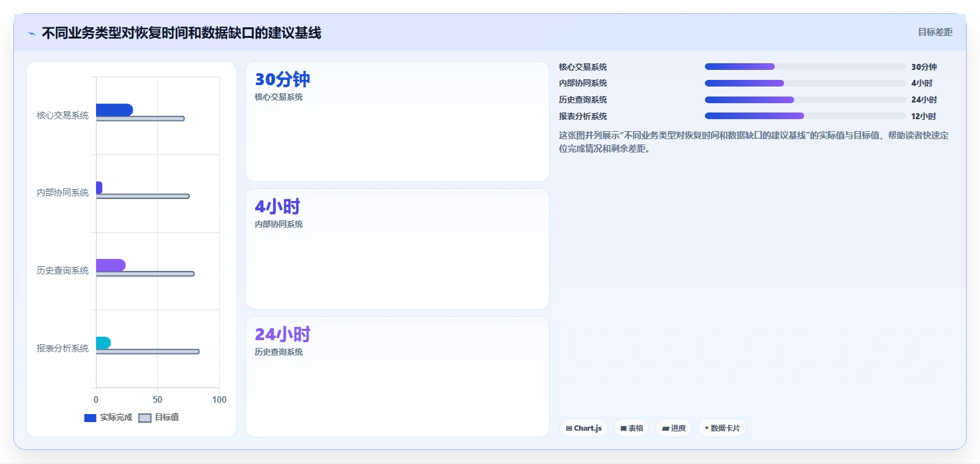This screenshot has width=980, height=464.
Task: Click the 报表分析系统 label in the progress list
Action: pos(583,116)
